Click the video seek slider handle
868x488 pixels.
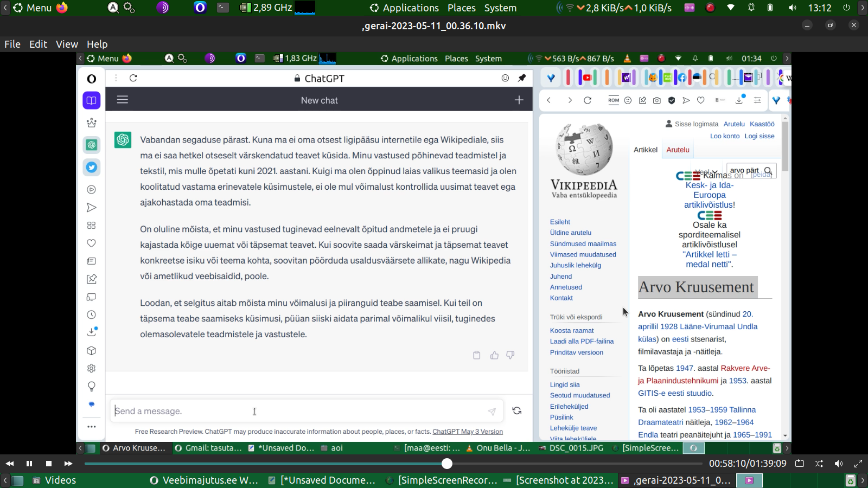[x=446, y=464]
